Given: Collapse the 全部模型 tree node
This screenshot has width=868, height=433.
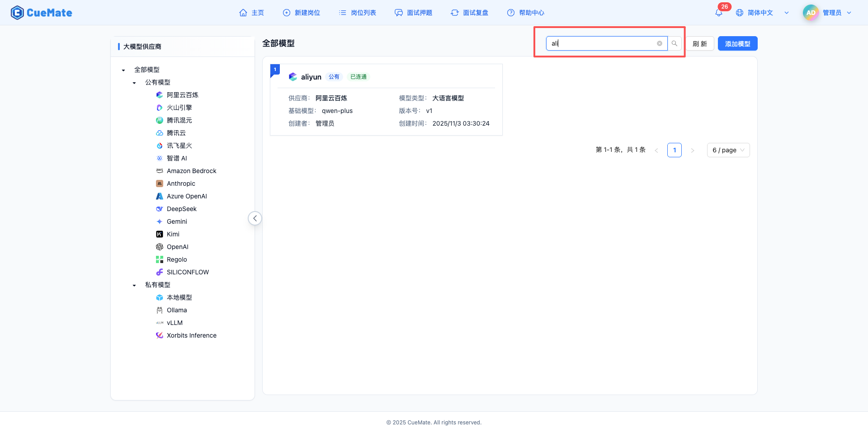Looking at the screenshot, I should (x=123, y=70).
